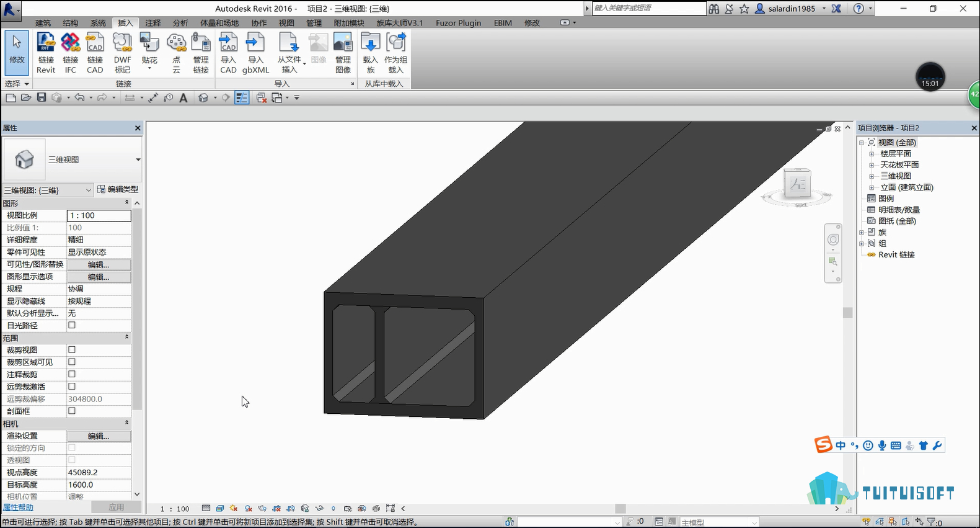The height and width of the screenshot is (528, 980).
Task: Click the 编辑类型 (Edit Type) button
Action: click(118, 189)
